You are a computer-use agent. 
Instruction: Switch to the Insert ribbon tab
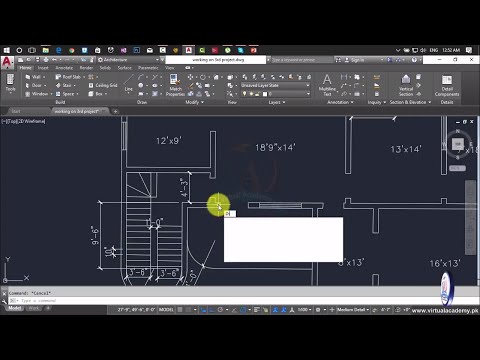coord(43,68)
